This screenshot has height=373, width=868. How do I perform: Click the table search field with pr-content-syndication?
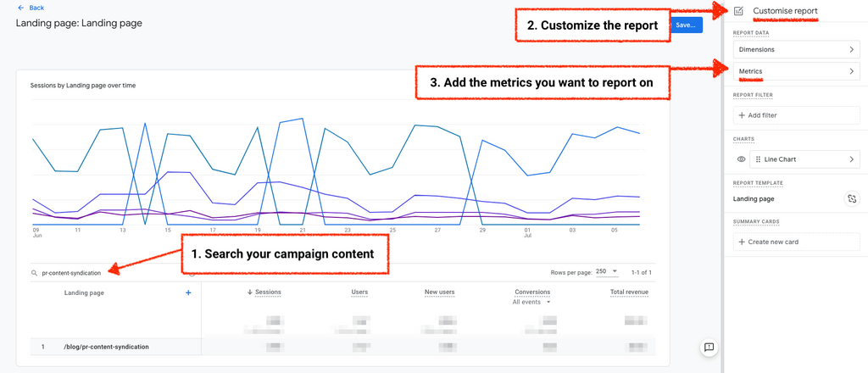(x=102, y=273)
